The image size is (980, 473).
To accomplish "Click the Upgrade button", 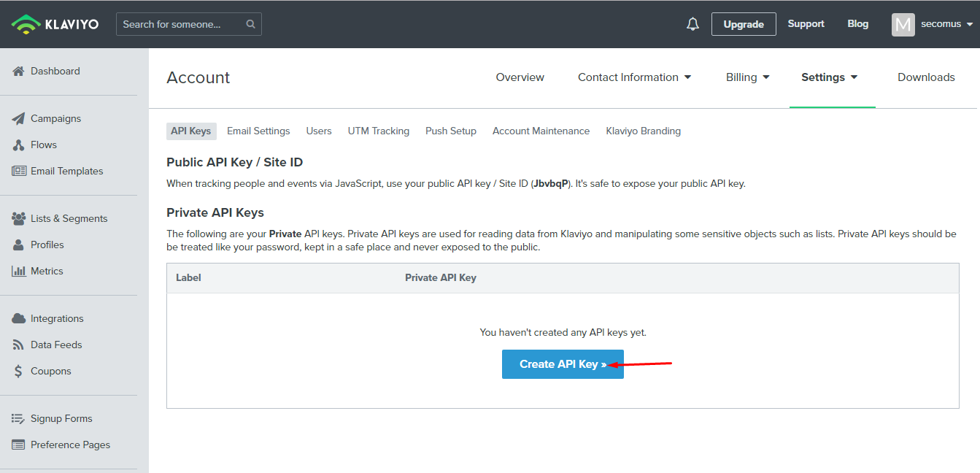I will click(744, 24).
